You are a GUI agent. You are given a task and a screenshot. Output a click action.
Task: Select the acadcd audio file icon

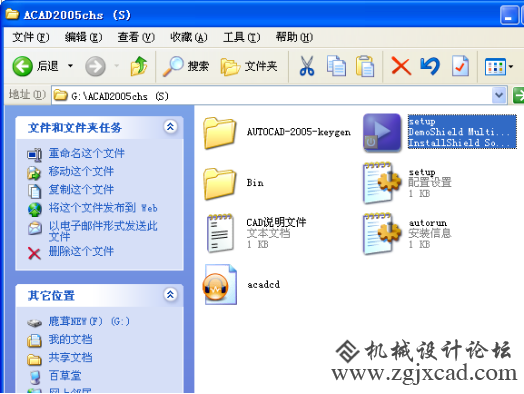pos(220,284)
